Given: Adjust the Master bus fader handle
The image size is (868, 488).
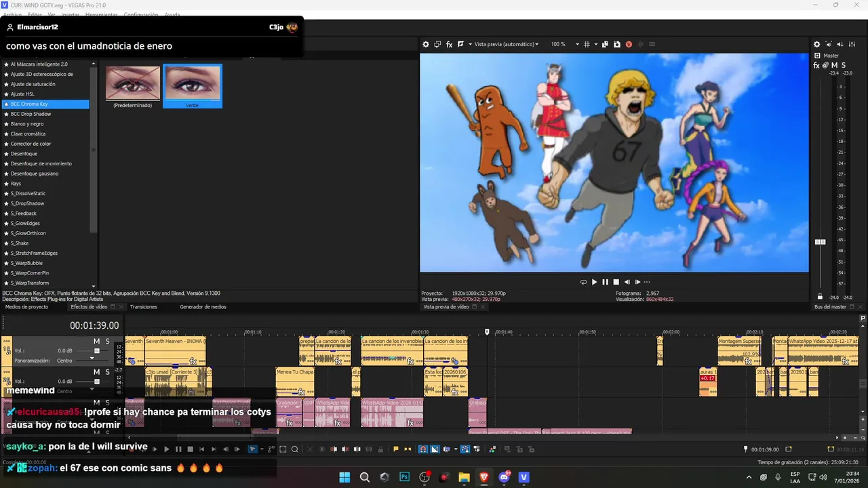Looking at the screenshot, I should pyautogui.click(x=820, y=242).
